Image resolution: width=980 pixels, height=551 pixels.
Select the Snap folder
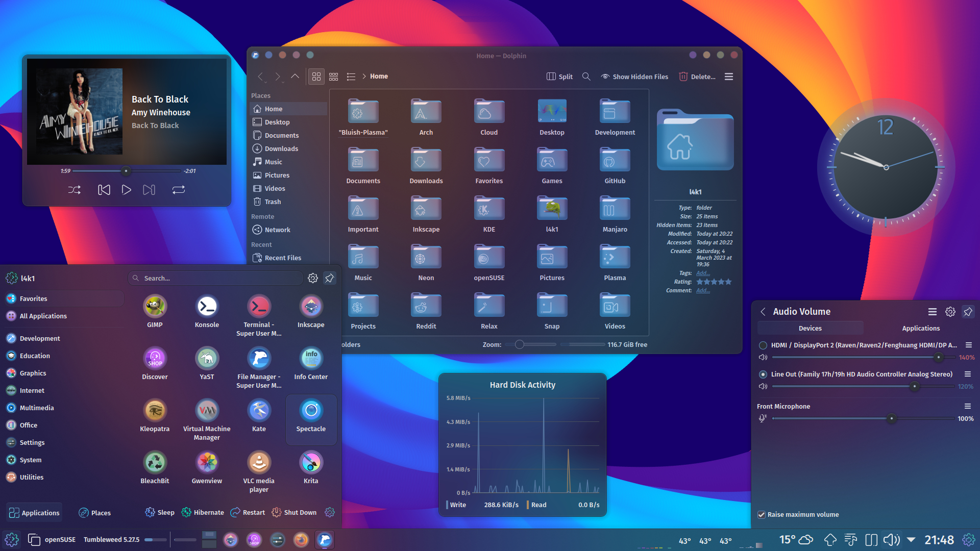click(552, 311)
